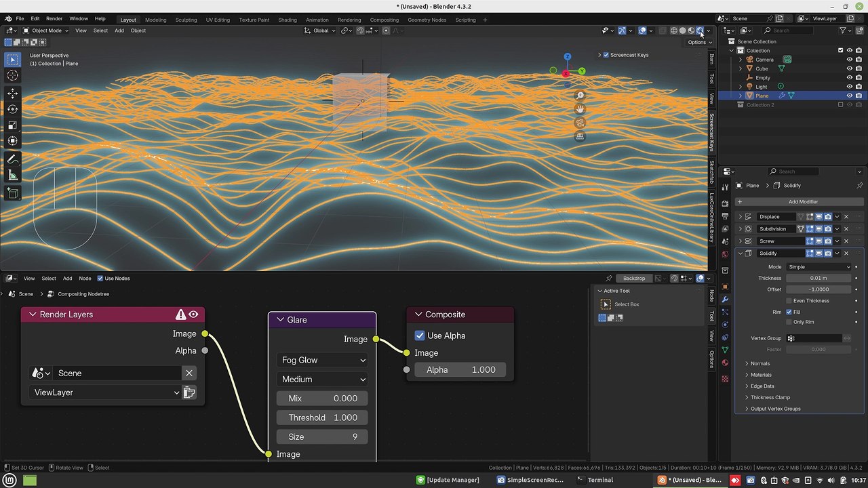Select the Move tool in viewport toolbar
The height and width of the screenshot is (488, 868).
[12, 93]
